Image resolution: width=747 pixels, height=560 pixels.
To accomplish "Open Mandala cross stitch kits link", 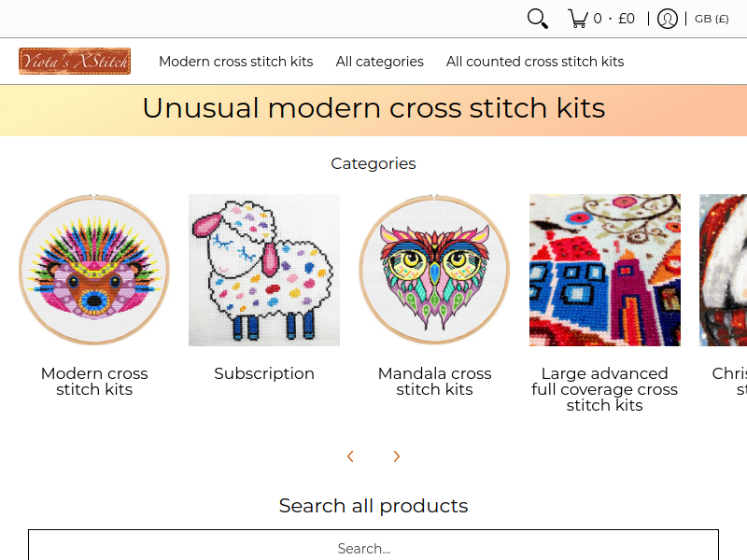I will click(x=434, y=382).
